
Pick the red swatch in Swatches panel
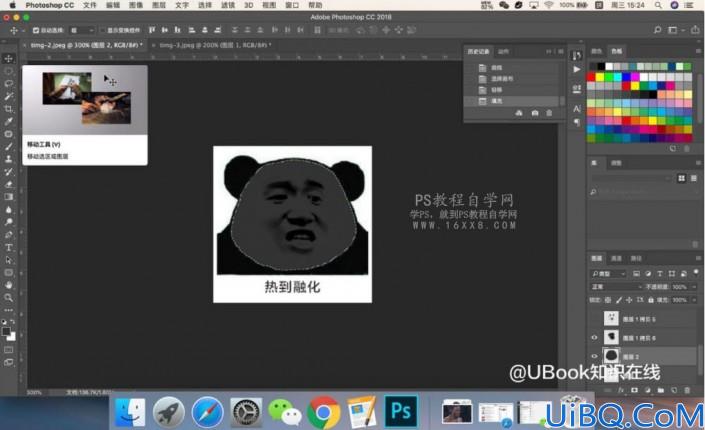click(591, 77)
